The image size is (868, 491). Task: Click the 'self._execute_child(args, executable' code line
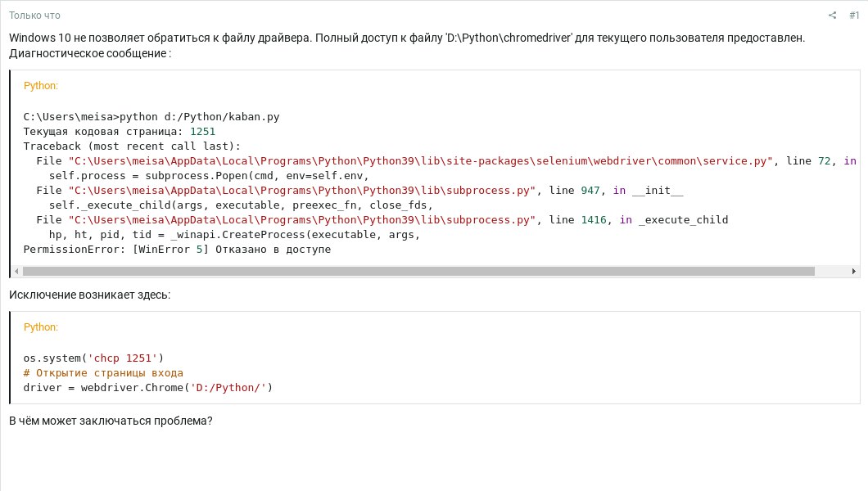pyautogui.click(x=241, y=205)
